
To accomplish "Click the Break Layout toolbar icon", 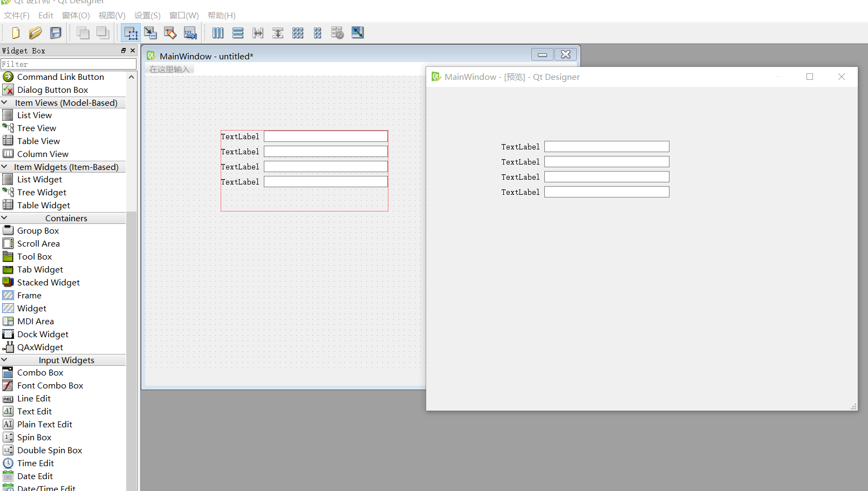I will coord(338,33).
